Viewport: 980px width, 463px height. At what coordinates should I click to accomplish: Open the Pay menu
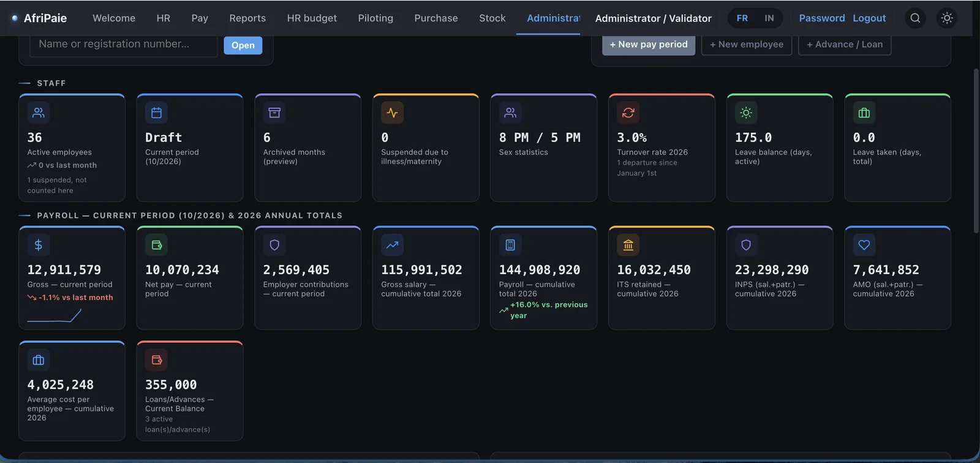point(200,18)
